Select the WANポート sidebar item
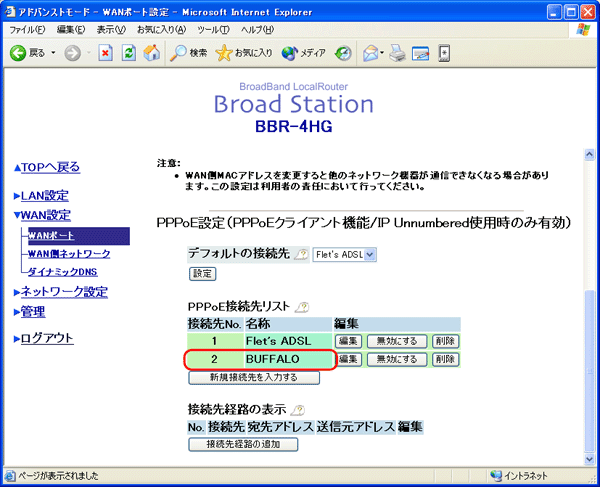600x487 pixels. (x=78, y=236)
